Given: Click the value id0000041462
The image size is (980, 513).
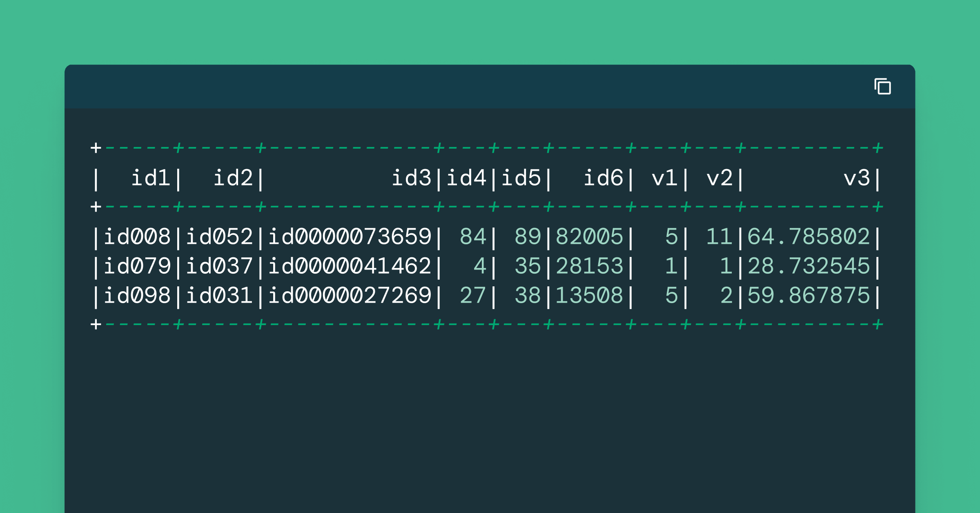Looking at the screenshot, I should 350,266.
